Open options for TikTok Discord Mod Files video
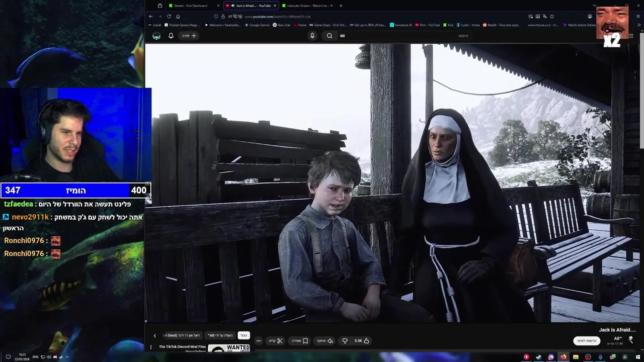This screenshot has width=644, height=362. [150, 347]
